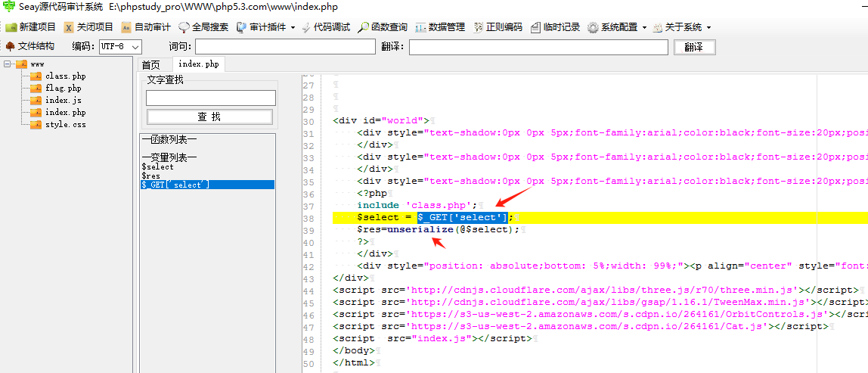This screenshot has width=868, height=373.
Task: Switch to the 首页 tab
Action: coord(151,65)
